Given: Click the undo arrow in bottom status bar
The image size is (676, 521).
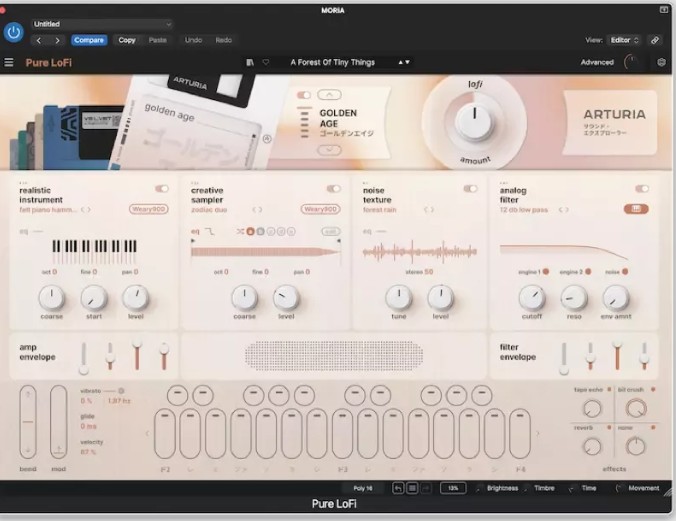Looking at the screenshot, I should click(398, 488).
